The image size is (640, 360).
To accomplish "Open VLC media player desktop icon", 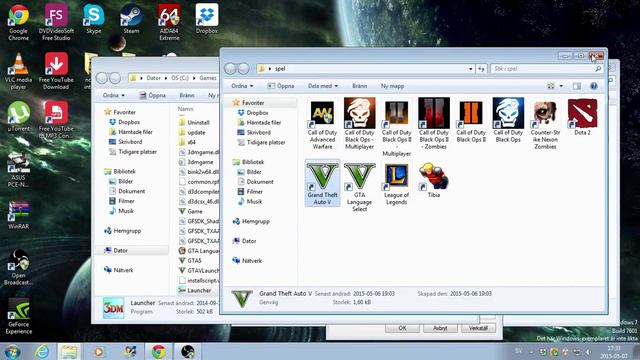I will 18,71.
